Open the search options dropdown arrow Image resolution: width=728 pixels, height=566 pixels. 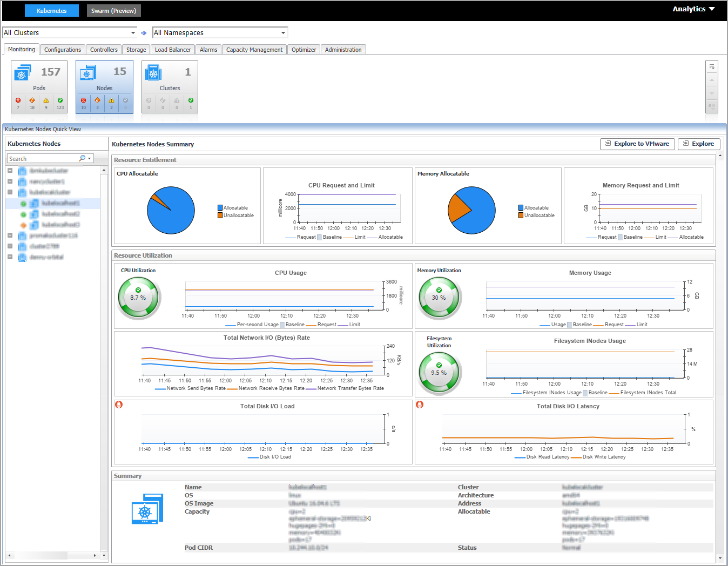click(x=90, y=158)
